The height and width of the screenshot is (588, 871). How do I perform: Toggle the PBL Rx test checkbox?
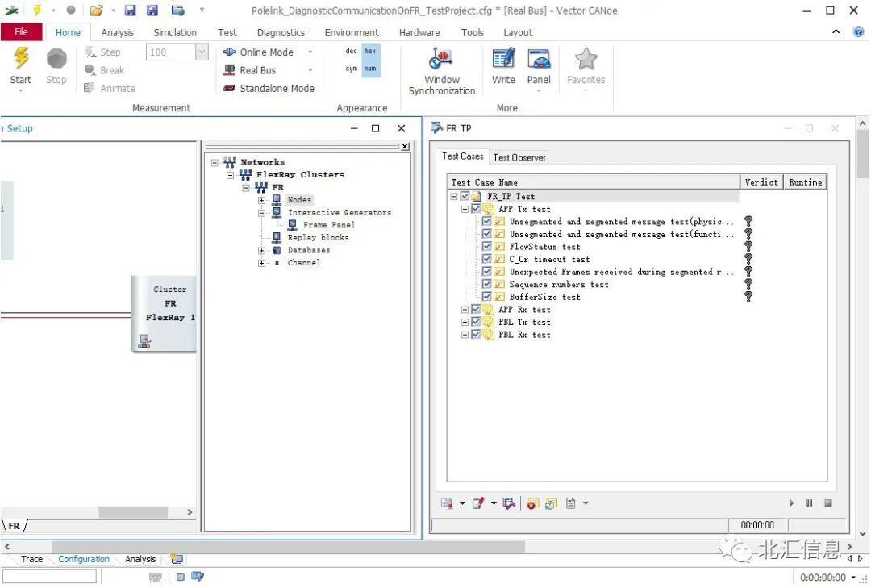tap(476, 335)
